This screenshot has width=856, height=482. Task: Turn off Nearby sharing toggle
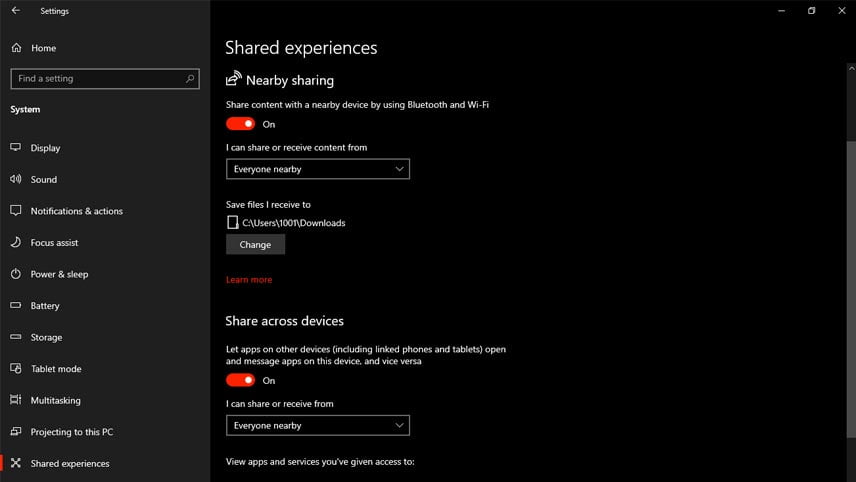pyautogui.click(x=241, y=124)
